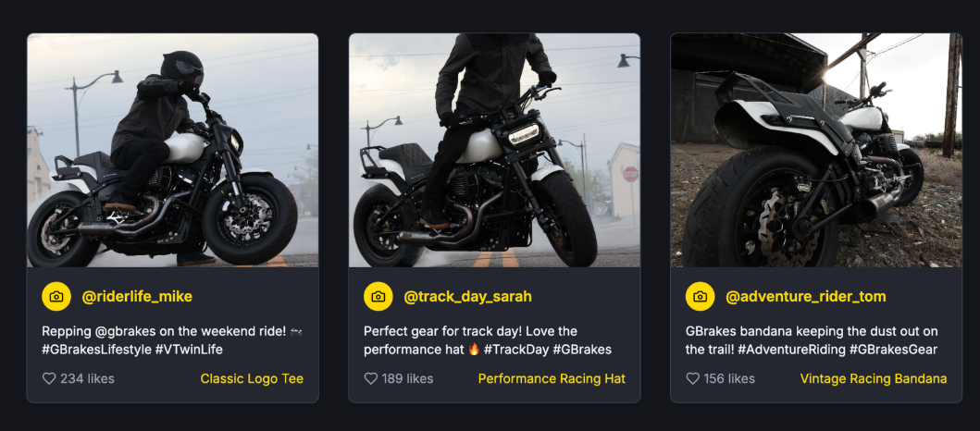Viewport: 980px width, 431px height.
Task: Click camera icon beside @adventure_rider_tom
Action: tap(700, 297)
